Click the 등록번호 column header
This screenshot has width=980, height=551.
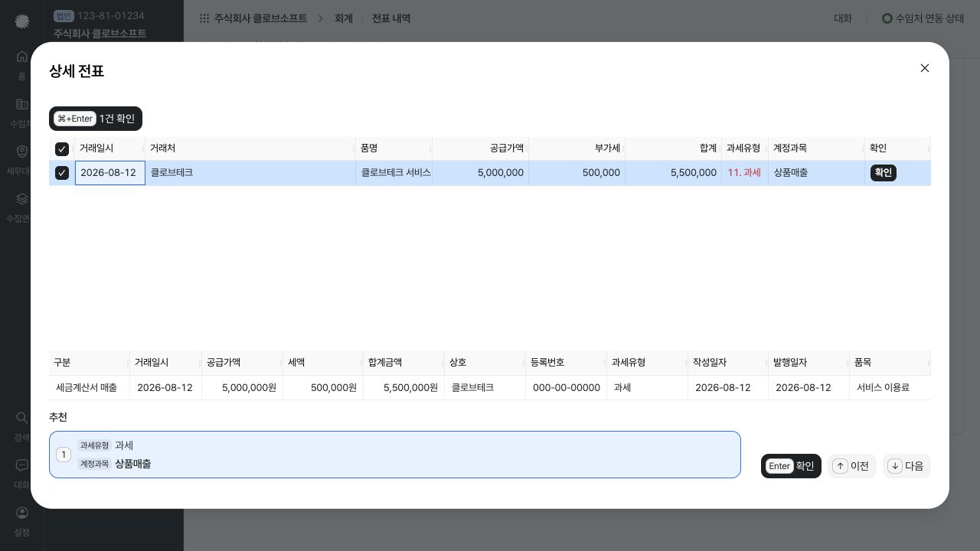pos(566,363)
